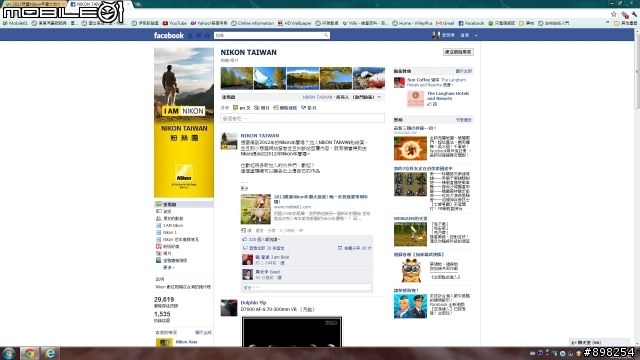Open the Home - WileyPlus bookmark

click(412, 23)
